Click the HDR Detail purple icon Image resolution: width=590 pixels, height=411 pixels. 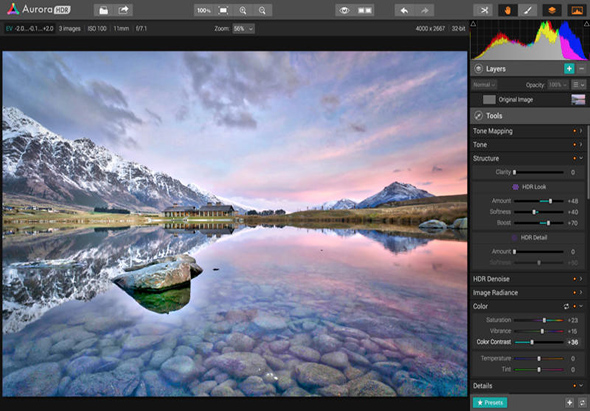tap(514, 237)
